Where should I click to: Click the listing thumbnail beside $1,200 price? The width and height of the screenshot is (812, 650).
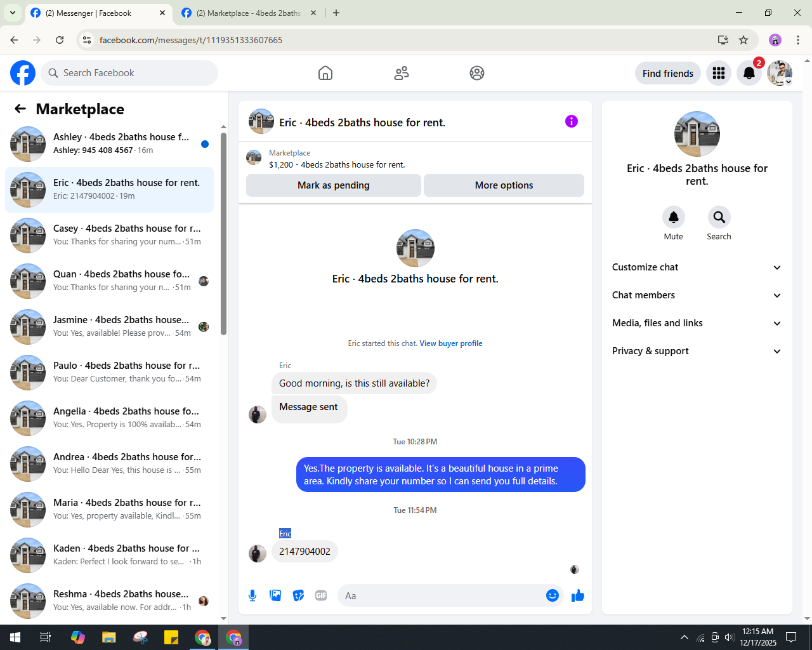pyautogui.click(x=254, y=158)
